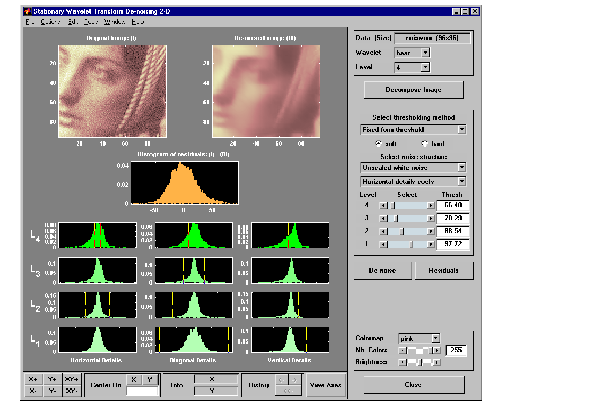Open the Wavelet dropdown set to haar
Image resolution: width=600 pixels, height=416 pixels.
pyautogui.click(x=411, y=53)
